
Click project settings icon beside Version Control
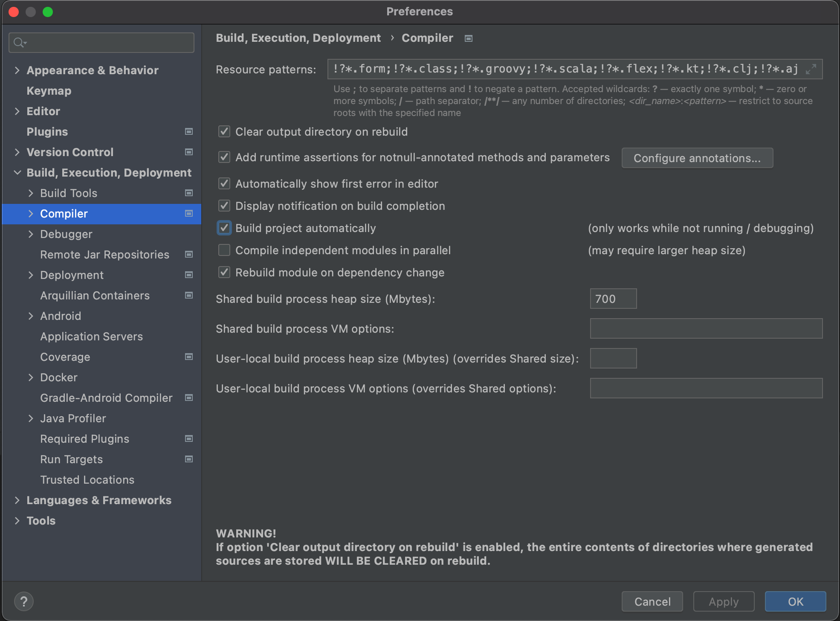pos(189,152)
